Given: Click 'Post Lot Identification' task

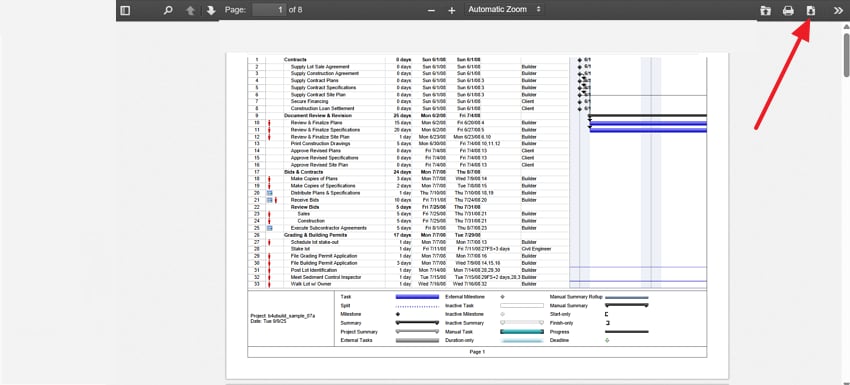Looking at the screenshot, I should 314,270.
